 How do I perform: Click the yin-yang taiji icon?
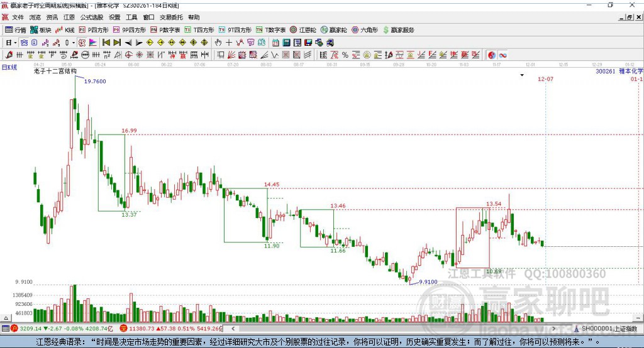(x=491, y=55)
